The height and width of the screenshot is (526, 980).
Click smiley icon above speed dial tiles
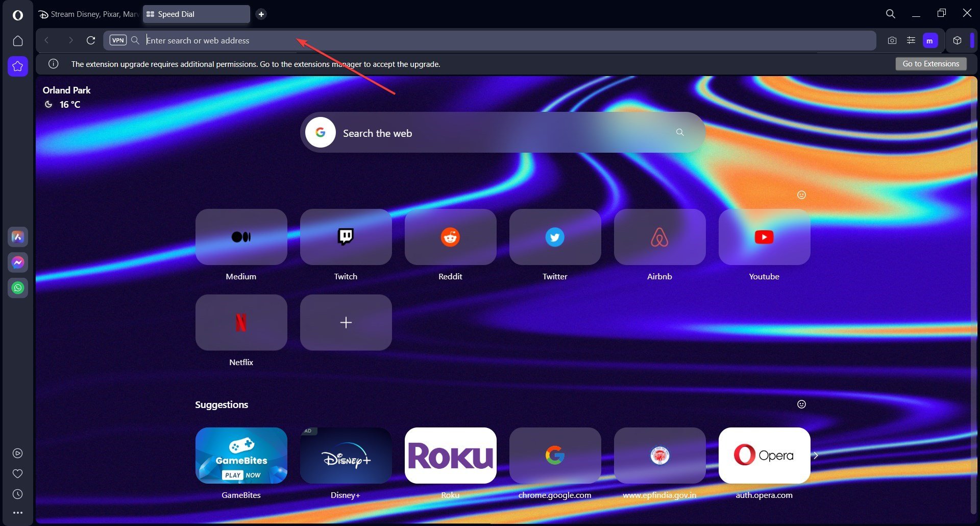[x=801, y=195]
